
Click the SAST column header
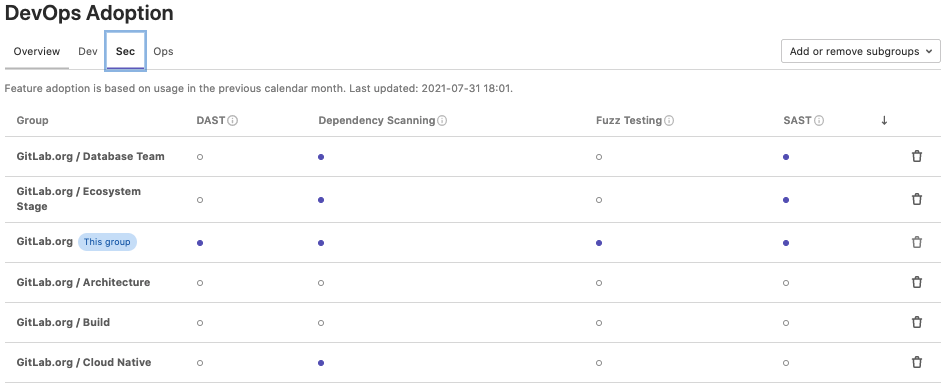click(x=798, y=120)
